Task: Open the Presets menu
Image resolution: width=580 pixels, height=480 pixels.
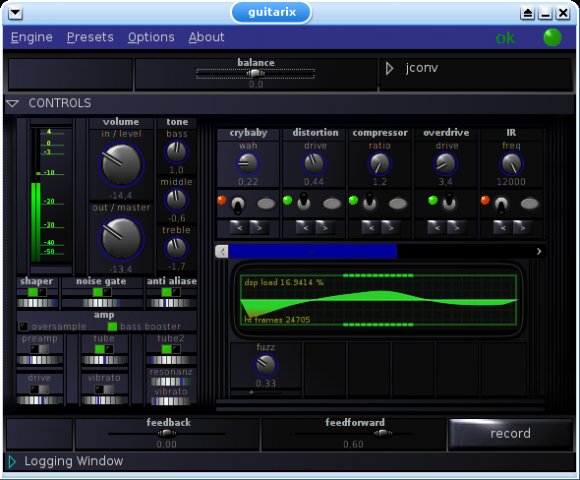Action: coord(90,37)
